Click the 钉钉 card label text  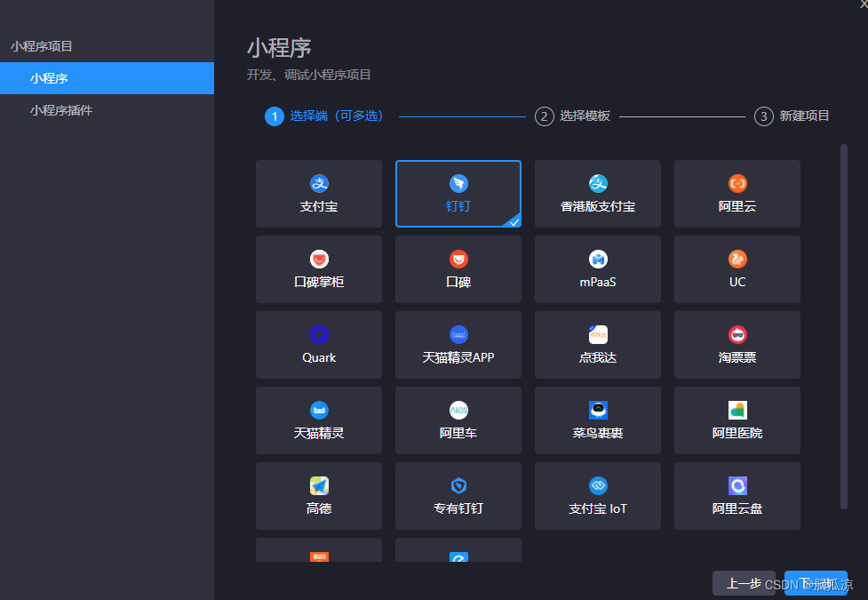[x=458, y=206]
